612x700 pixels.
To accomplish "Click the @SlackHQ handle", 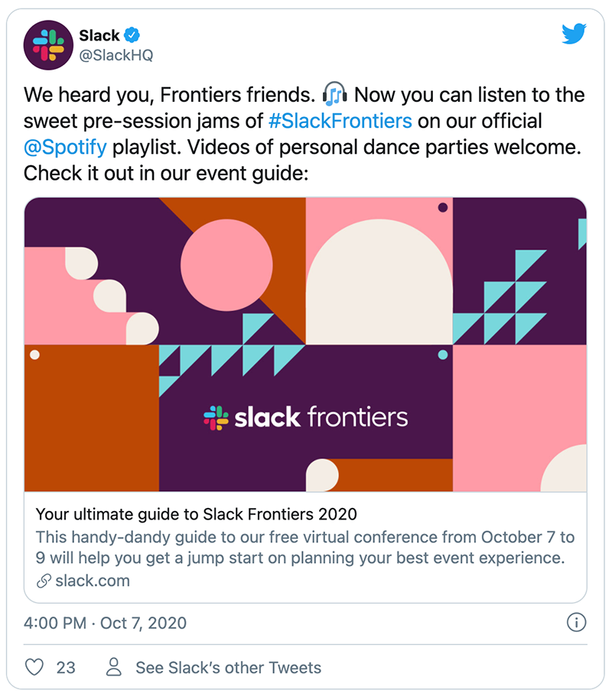I will (116, 55).
